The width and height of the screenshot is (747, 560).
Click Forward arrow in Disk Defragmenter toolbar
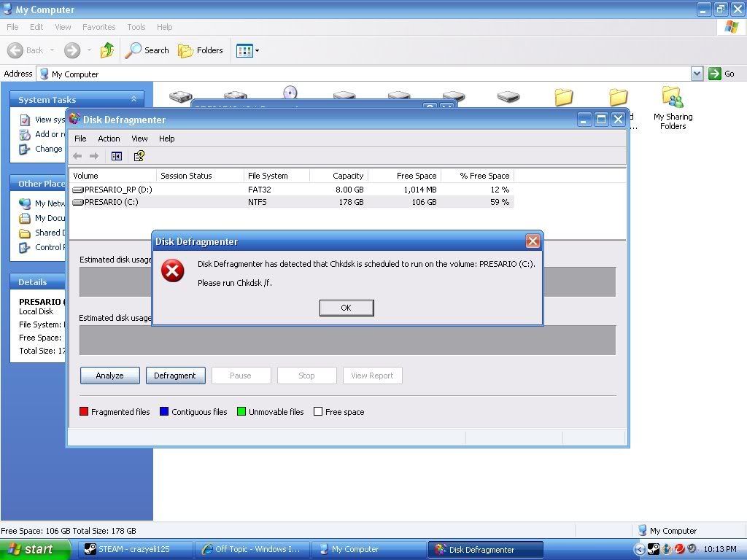coord(94,156)
